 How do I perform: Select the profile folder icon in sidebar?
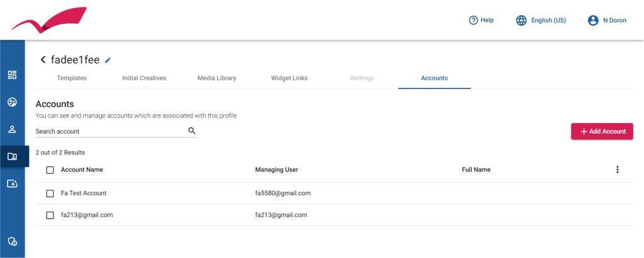(12, 156)
